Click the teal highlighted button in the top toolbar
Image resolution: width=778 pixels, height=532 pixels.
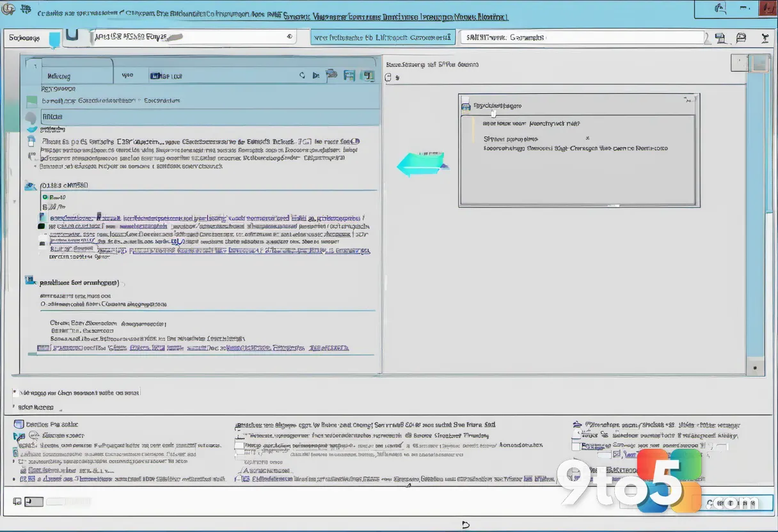pos(383,38)
